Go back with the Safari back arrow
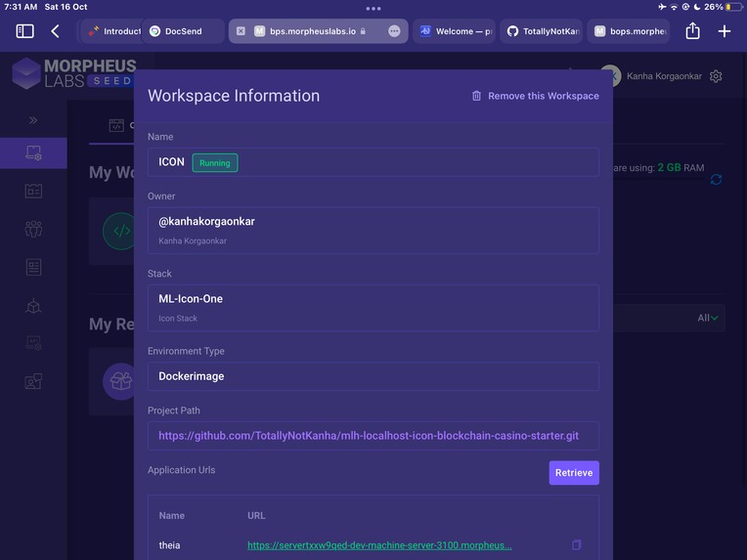Image resolution: width=747 pixels, height=560 pixels. click(56, 31)
